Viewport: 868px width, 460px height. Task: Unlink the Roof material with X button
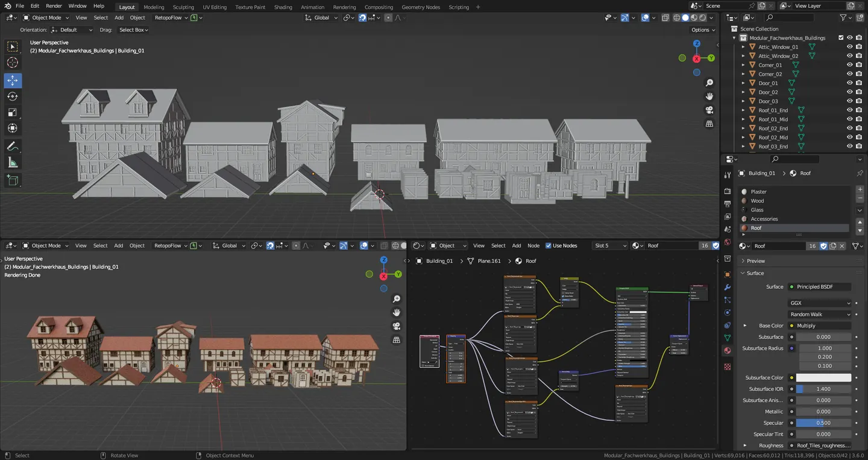[x=842, y=246]
